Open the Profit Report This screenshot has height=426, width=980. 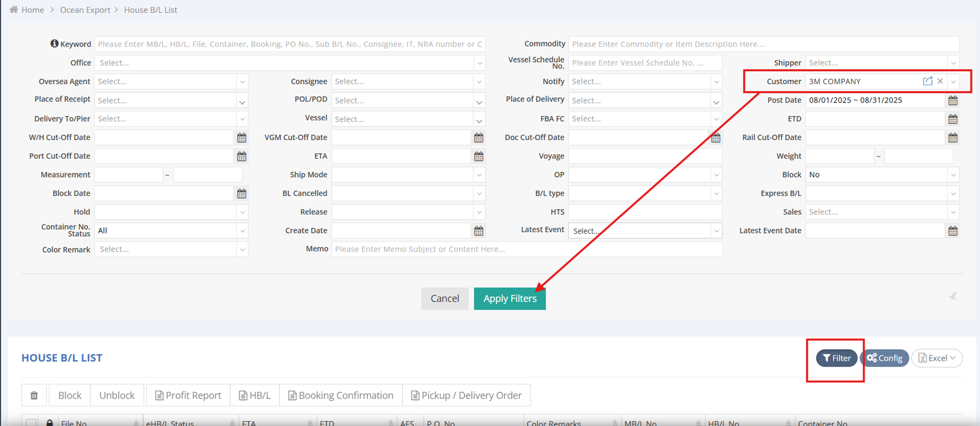[x=188, y=395]
